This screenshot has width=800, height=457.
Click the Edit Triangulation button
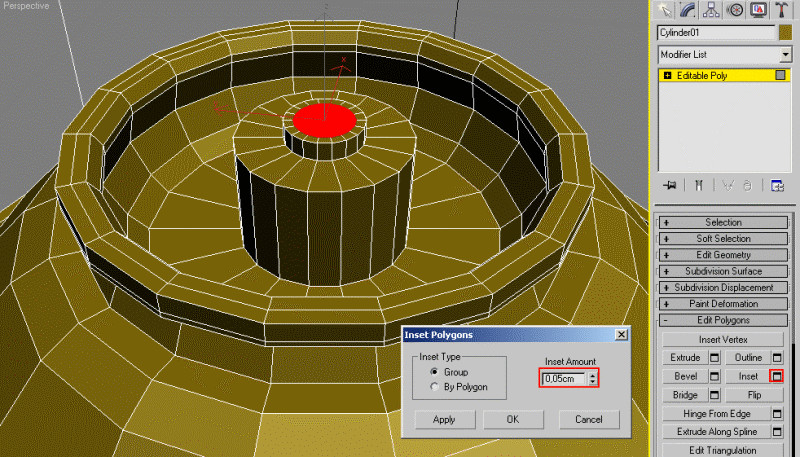[x=722, y=450]
